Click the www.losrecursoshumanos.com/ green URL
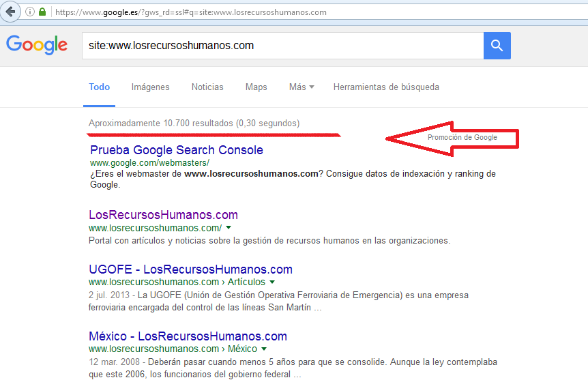Image resolution: width=588 pixels, height=380 pixels. pyautogui.click(x=156, y=228)
